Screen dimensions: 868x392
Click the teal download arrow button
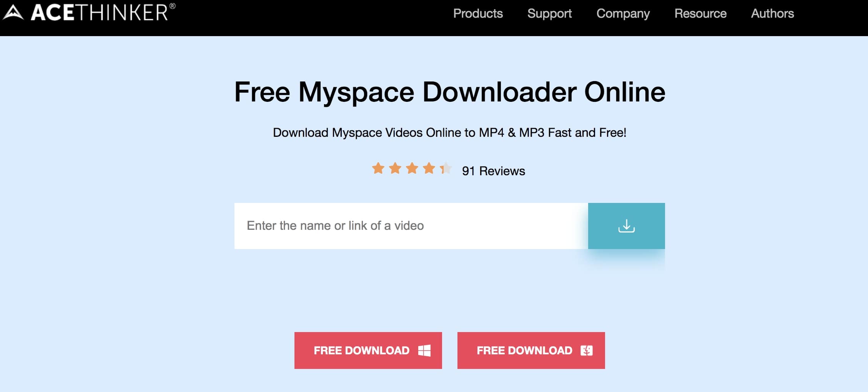[x=627, y=226]
